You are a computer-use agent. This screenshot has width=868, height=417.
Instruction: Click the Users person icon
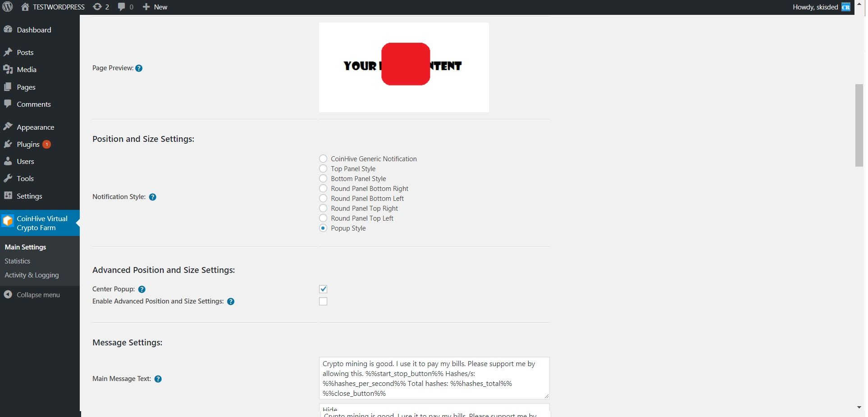pyautogui.click(x=8, y=161)
